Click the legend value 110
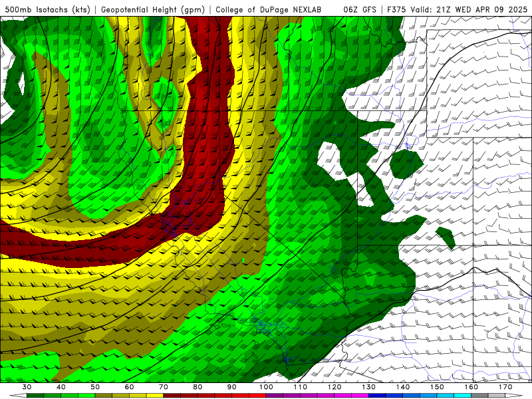Viewport: 532px width, 399px height. pyautogui.click(x=301, y=387)
